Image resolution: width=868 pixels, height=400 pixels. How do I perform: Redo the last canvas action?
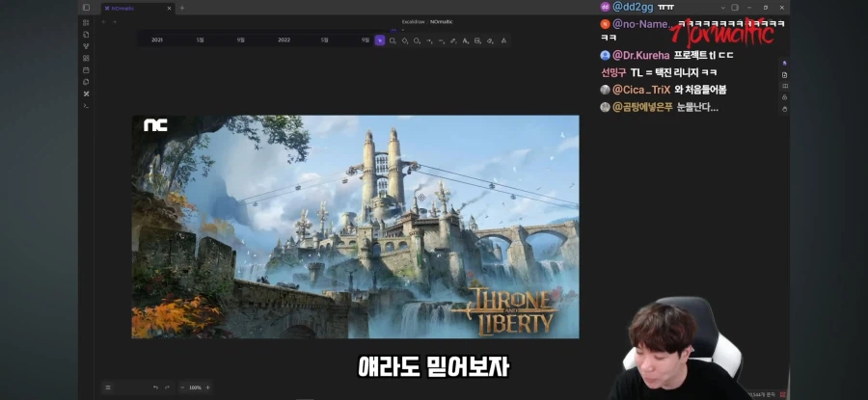167,387
